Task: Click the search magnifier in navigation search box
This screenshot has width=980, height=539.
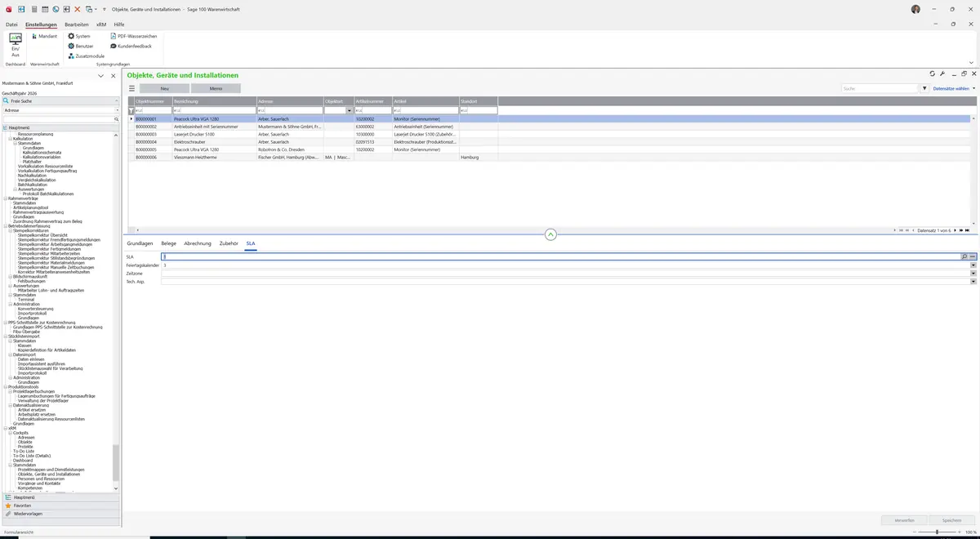Action: click(x=116, y=119)
